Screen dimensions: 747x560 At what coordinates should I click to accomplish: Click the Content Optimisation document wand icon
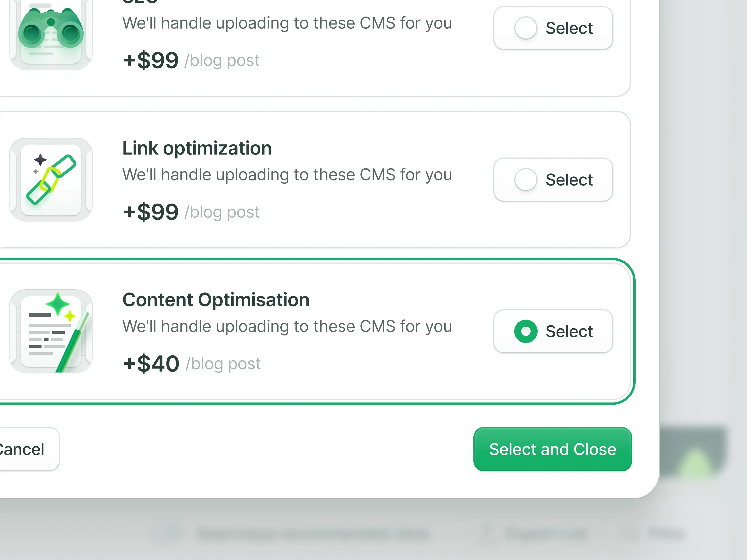pos(51,331)
